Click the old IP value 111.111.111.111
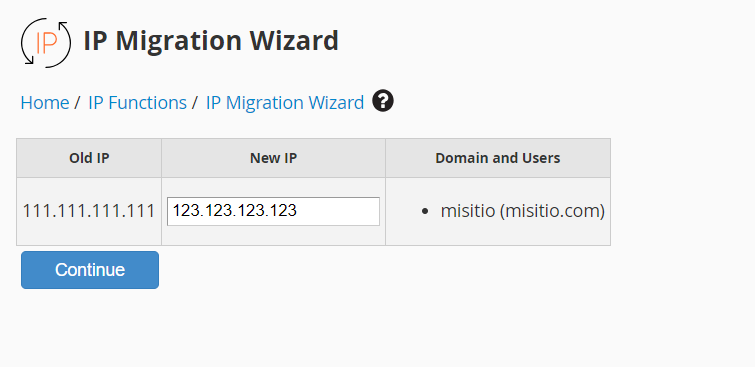Screen dimensions: 755x367 click(89, 211)
